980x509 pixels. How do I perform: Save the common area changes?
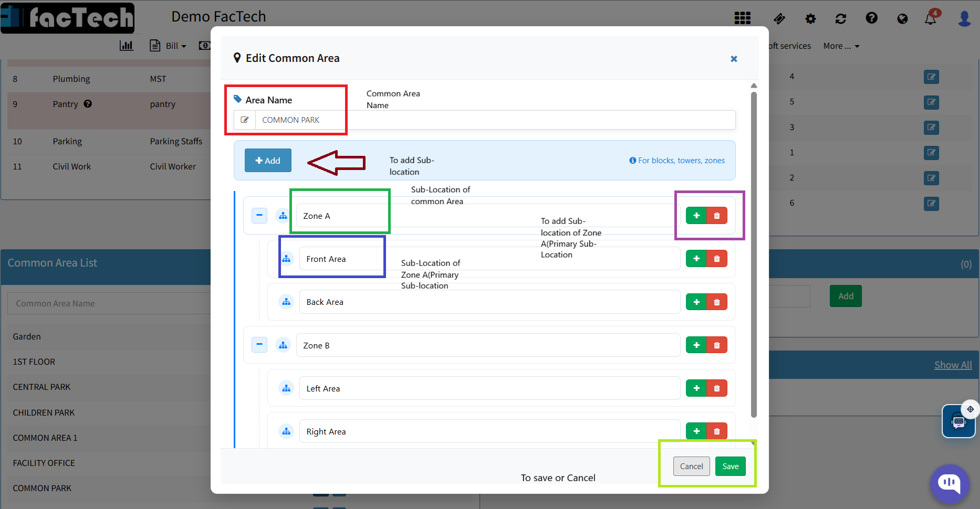click(x=730, y=466)
